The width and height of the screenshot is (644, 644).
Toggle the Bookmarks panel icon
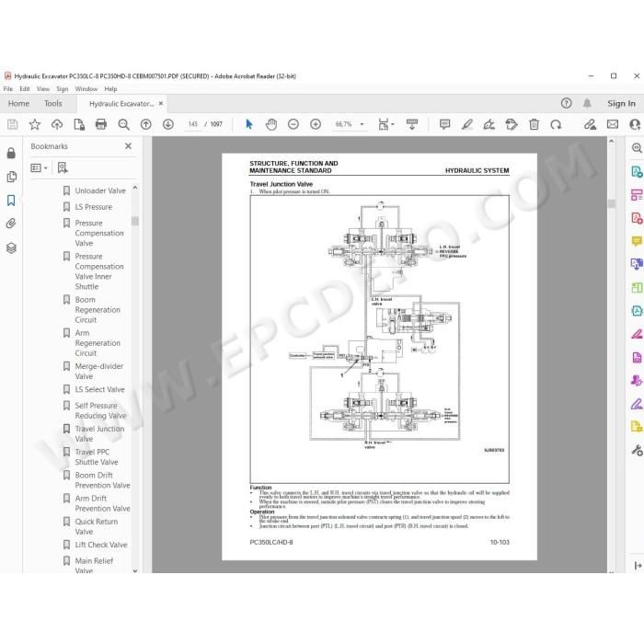tap(11, 201)
